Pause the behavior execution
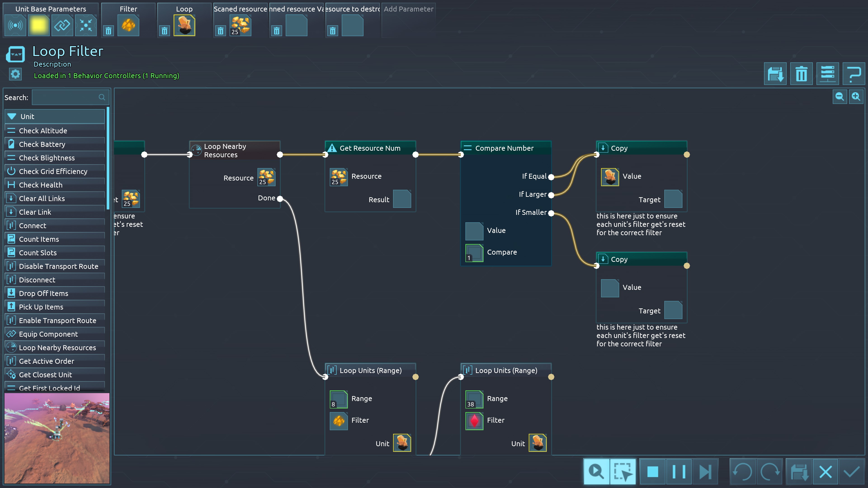Image resolution: width=868 pixels, height=488 pixels. tap(679, 472)
